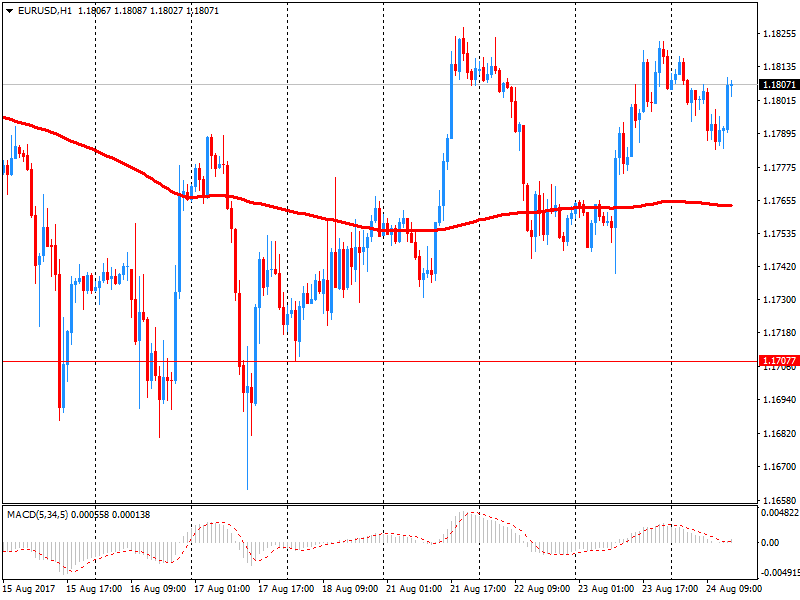
Task: Select the MACD scale zero value 0.00
Action: tap(770, 543)
